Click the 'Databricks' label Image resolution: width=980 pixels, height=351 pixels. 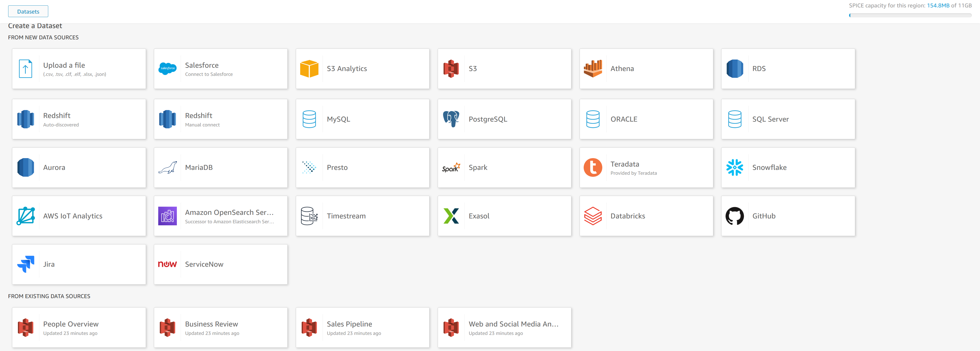[628, 216]
